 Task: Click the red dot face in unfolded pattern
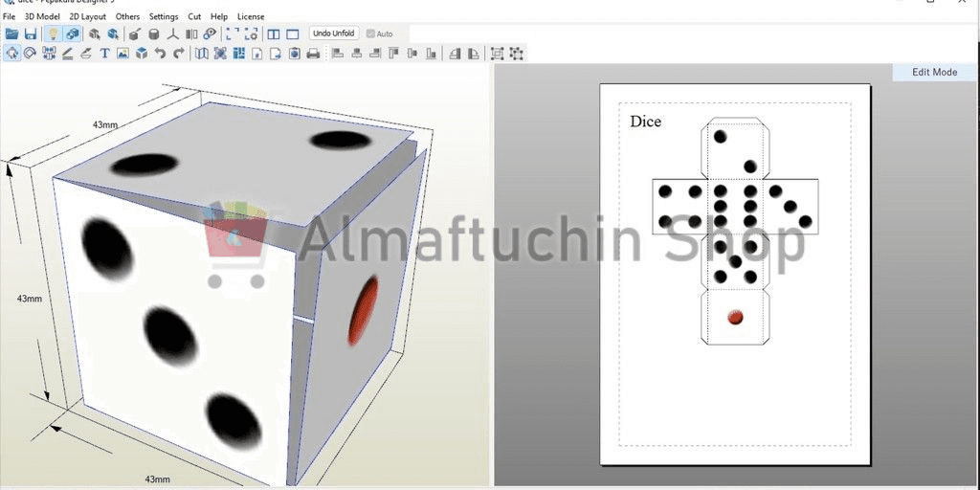[x=736, y=317]
